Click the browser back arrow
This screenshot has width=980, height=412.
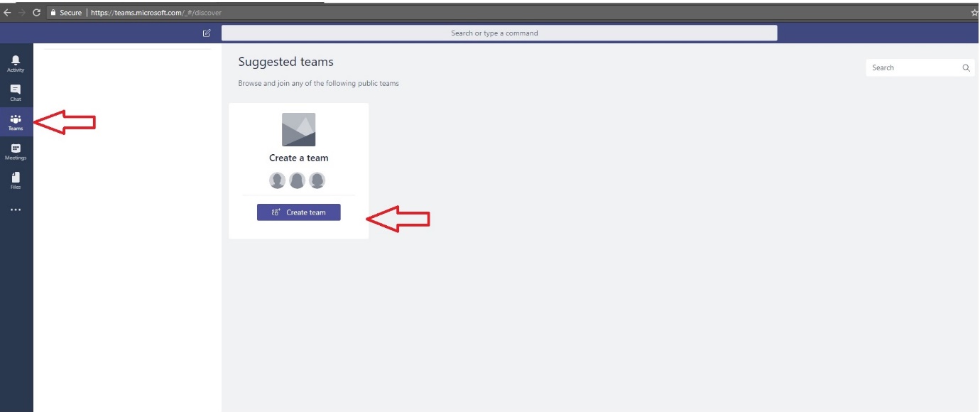[7, 13]
